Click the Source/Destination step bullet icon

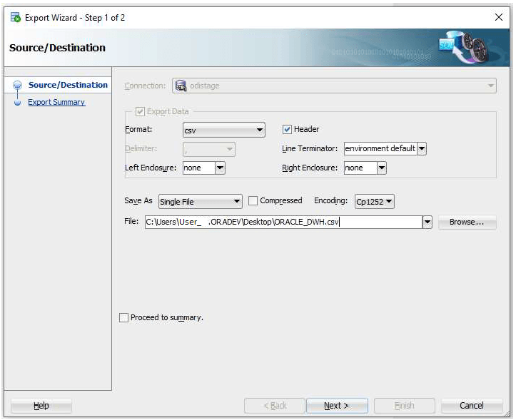pos(17,85)
